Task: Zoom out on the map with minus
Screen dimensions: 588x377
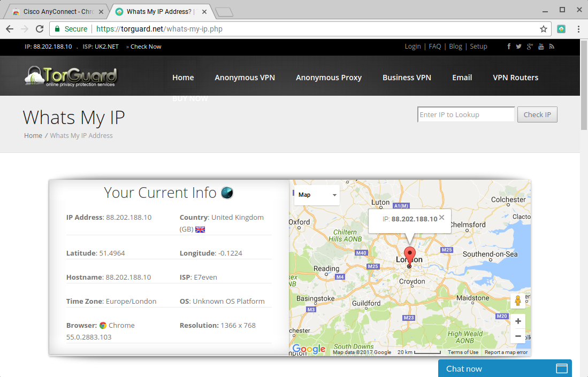Action: tap(518, 336)
